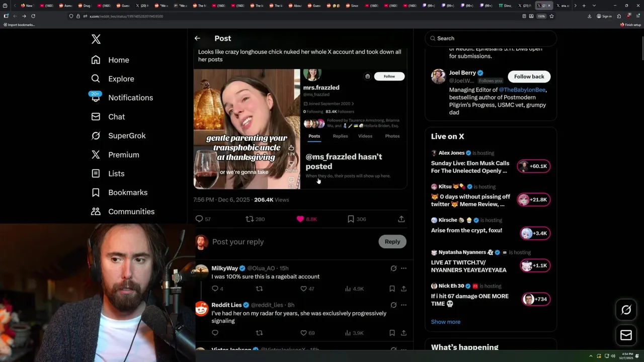The image size is (644, 362).
Task: Open Communities from the sidebar
Action: (x=123, y=212)
